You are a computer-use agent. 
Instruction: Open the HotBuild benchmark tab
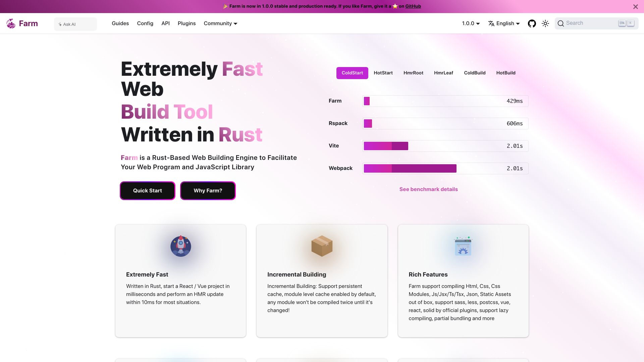click(506, 73)
